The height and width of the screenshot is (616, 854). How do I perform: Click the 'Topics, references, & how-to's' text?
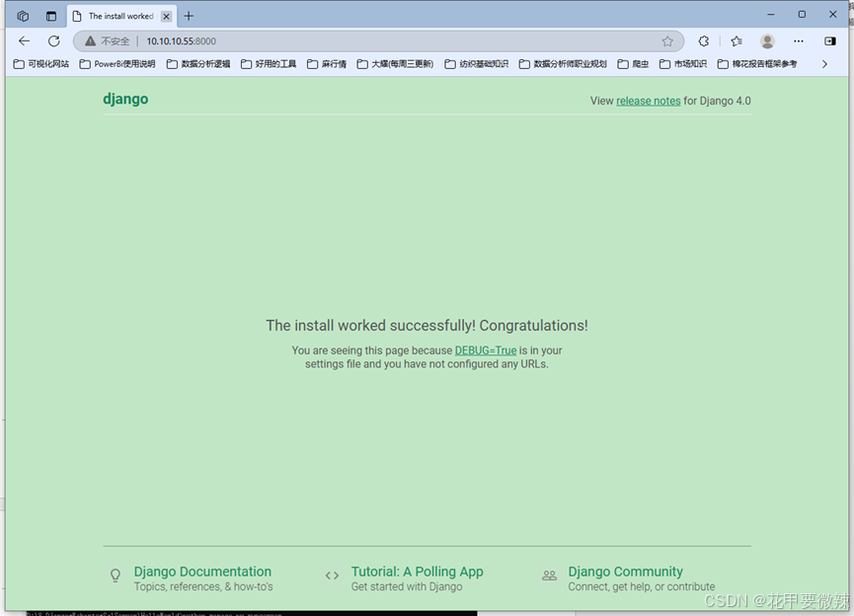point(203,586)
